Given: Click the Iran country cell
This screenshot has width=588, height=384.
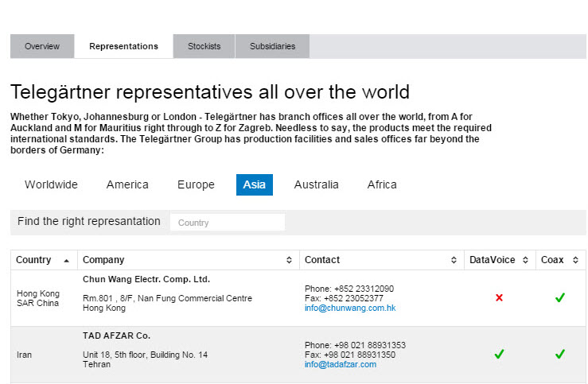Looking at the screenshot, I should tap(44, 355).
